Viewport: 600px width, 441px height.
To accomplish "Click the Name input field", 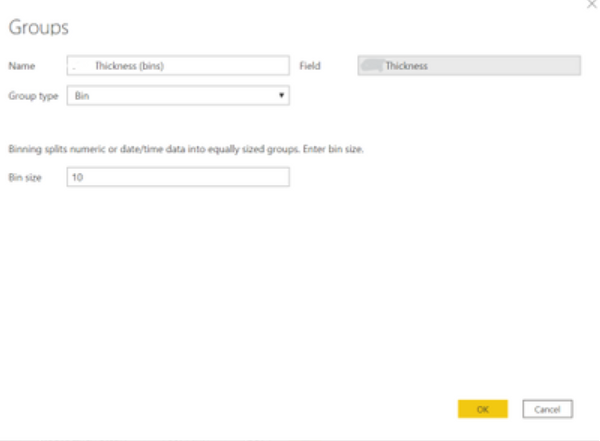I will pyautogui.click(x=178, y=65).
